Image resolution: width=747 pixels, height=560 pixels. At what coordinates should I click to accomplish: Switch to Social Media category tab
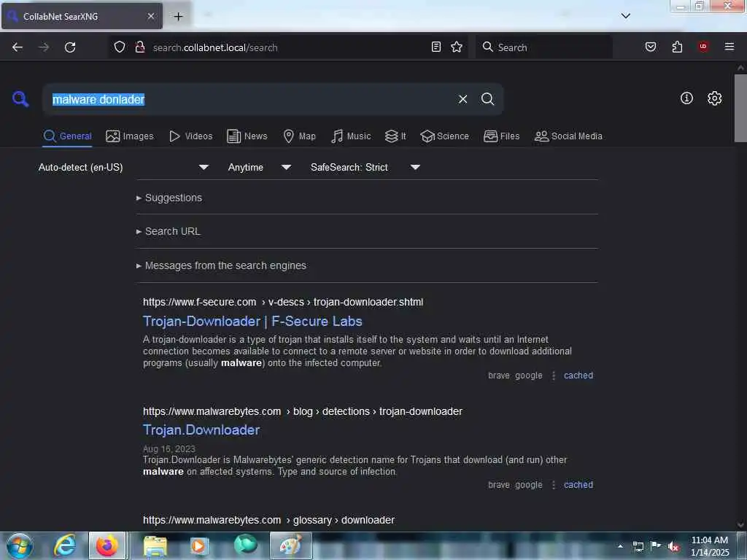click(x=568, y=136)
